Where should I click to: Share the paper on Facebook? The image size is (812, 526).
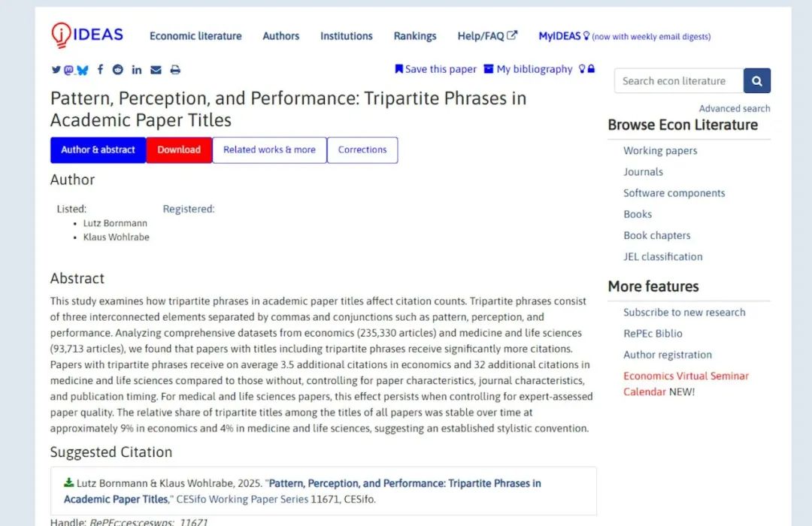pos(100,70)
